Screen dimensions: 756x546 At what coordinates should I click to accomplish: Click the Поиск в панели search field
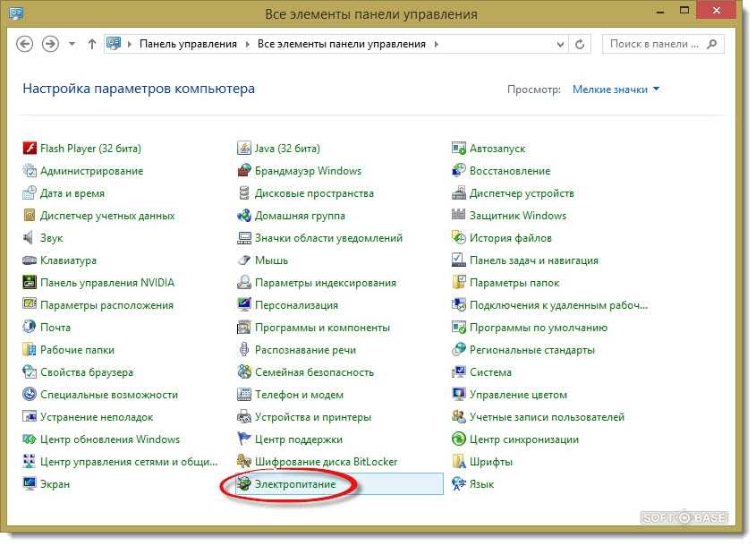tap(663, 45)
